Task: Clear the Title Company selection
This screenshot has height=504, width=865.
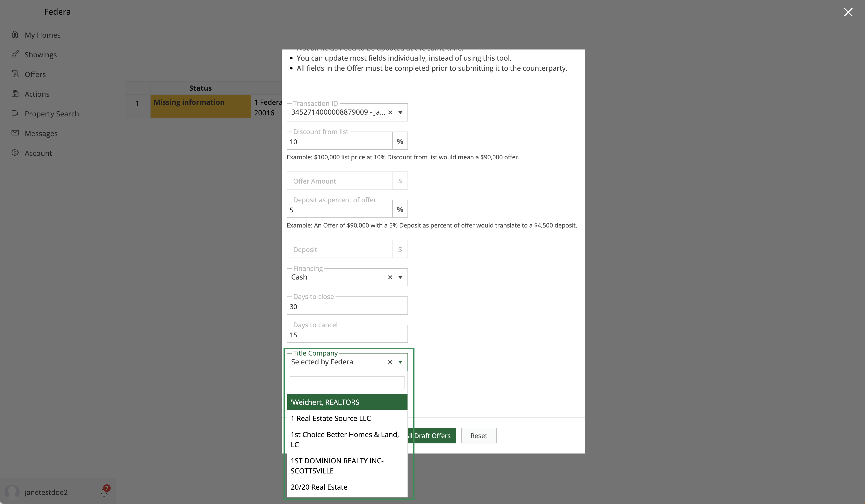Action: point(390,362)
